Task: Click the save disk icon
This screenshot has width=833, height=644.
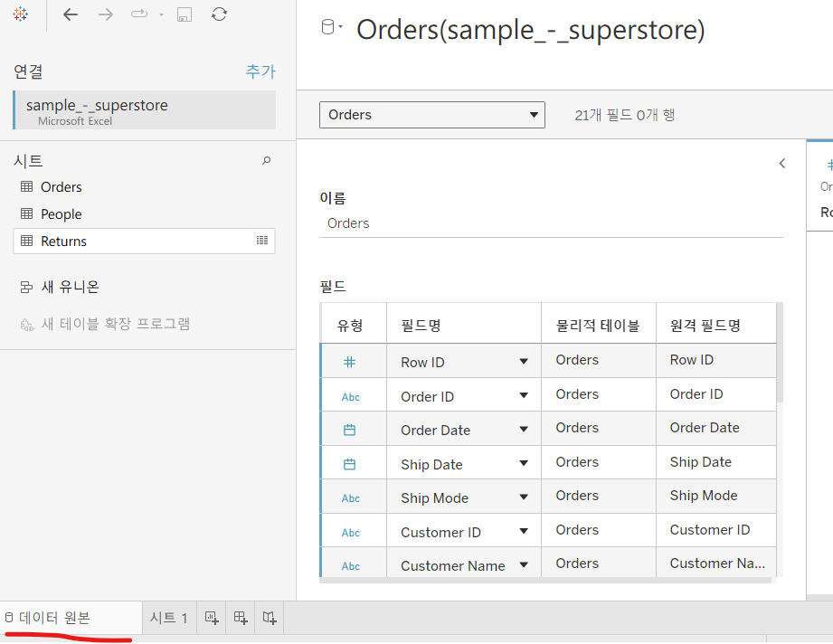Action: tap(185, 14)
